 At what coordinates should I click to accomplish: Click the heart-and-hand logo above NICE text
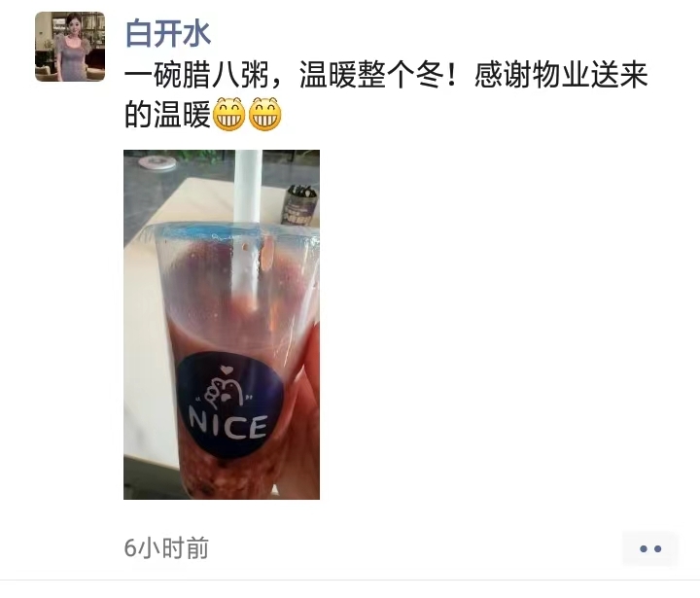click(227, 389)
